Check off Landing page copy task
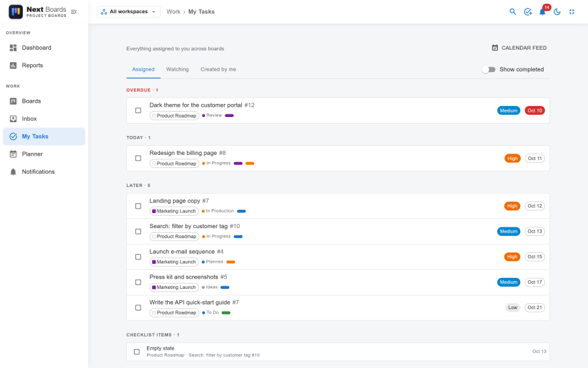 pos(138,206)
